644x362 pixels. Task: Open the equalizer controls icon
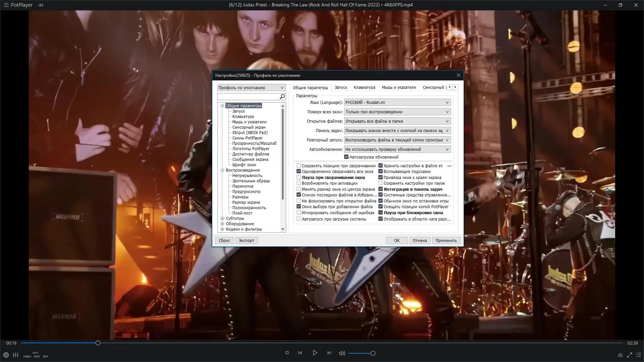pos(15,354)
